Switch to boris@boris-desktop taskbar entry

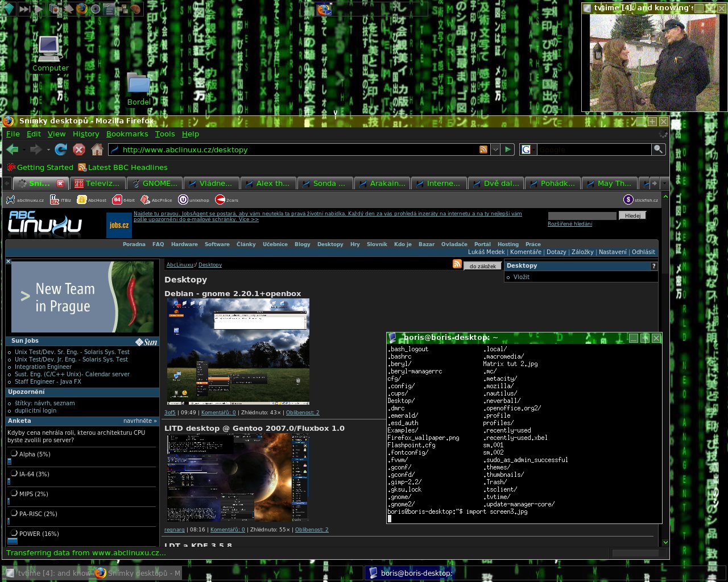[411, 573]
